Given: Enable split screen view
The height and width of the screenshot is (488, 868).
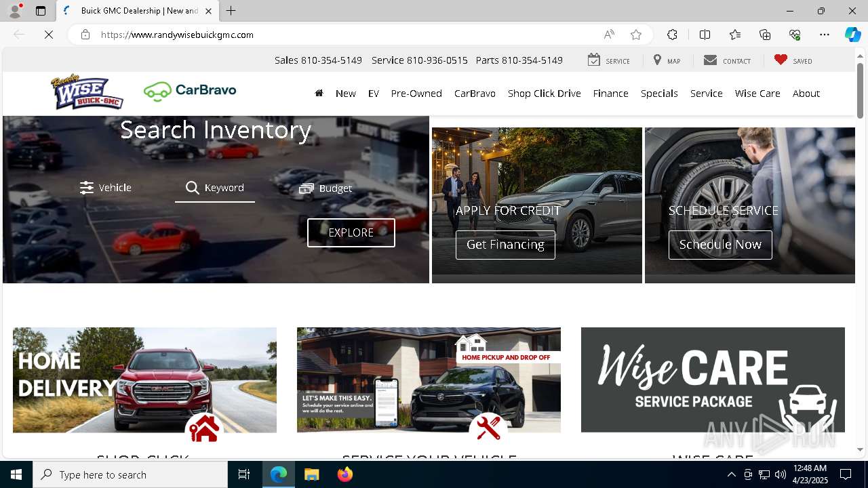Looking at the screenshot, I should 705,35.
